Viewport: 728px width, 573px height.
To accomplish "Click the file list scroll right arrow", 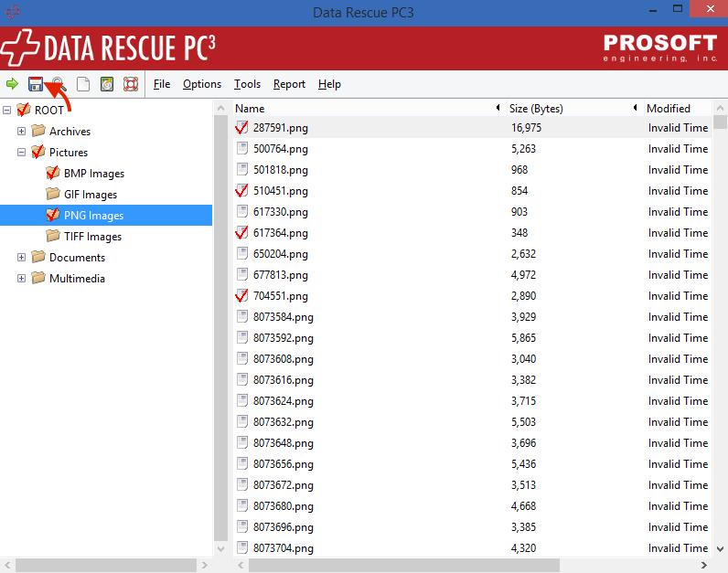I will 704,565.
